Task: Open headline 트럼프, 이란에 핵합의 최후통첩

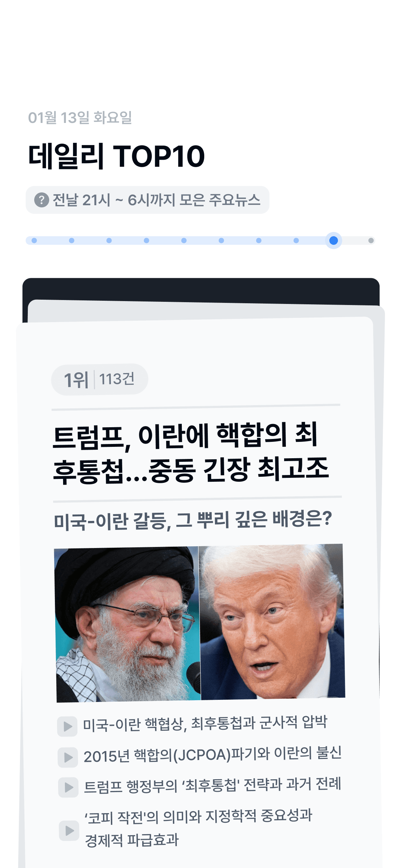Action: (191, 452)
